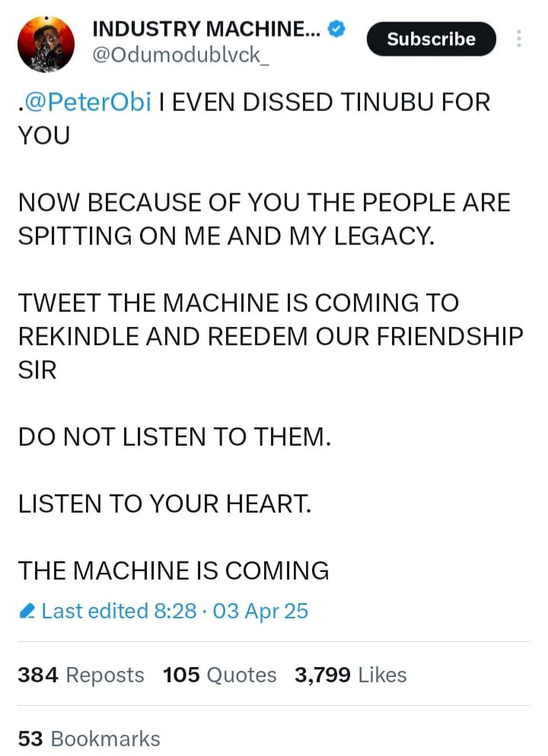Click the 53 Bookmarks count
548x756 pixels.
click(88, 738)
